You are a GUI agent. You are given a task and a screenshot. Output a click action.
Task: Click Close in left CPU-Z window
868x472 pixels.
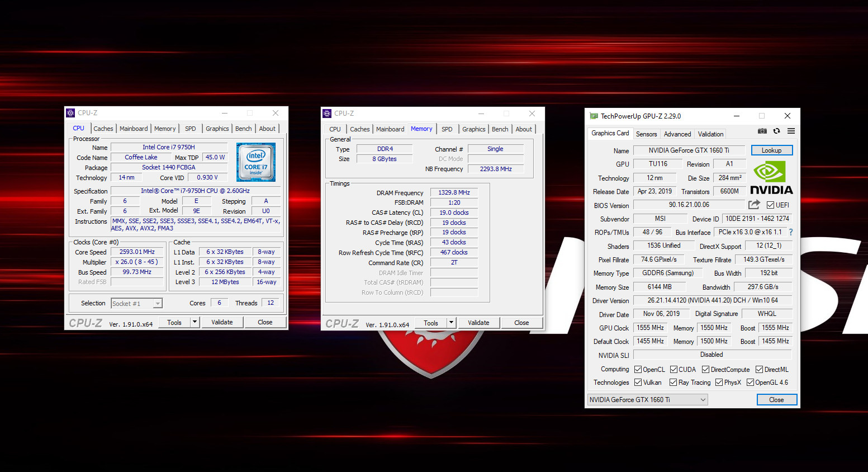tap(265, 322)
